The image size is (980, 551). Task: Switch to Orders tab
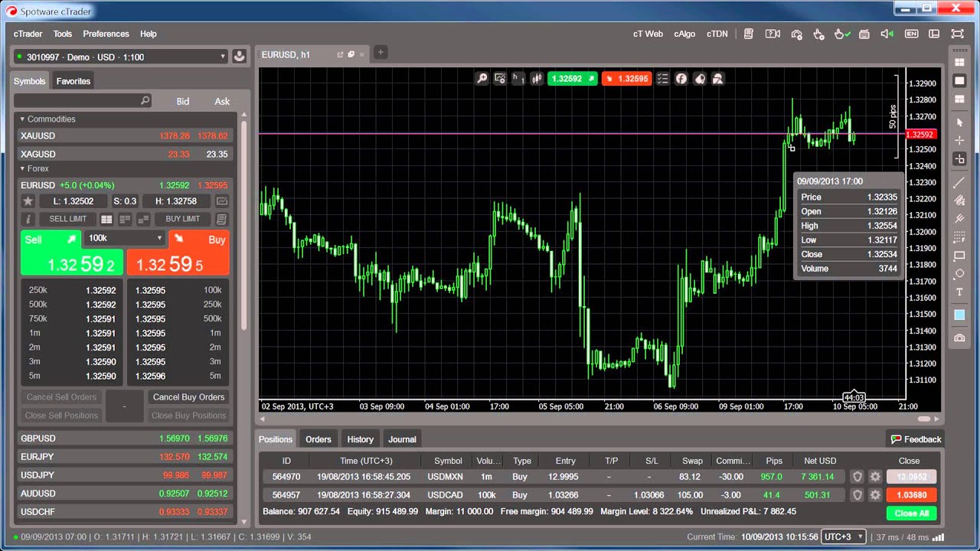(318, 439)
